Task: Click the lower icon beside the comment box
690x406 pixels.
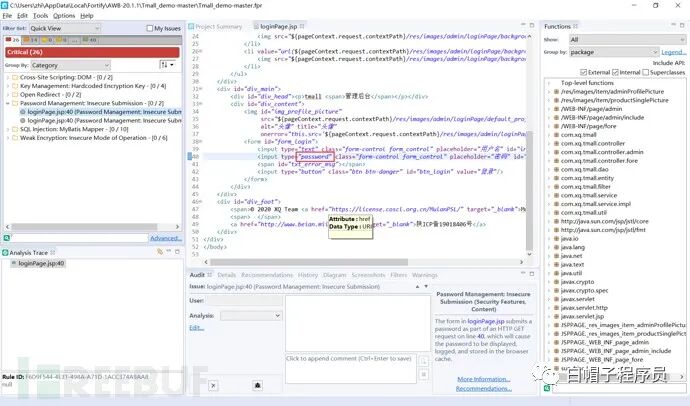Action: (x=423, y=375)
